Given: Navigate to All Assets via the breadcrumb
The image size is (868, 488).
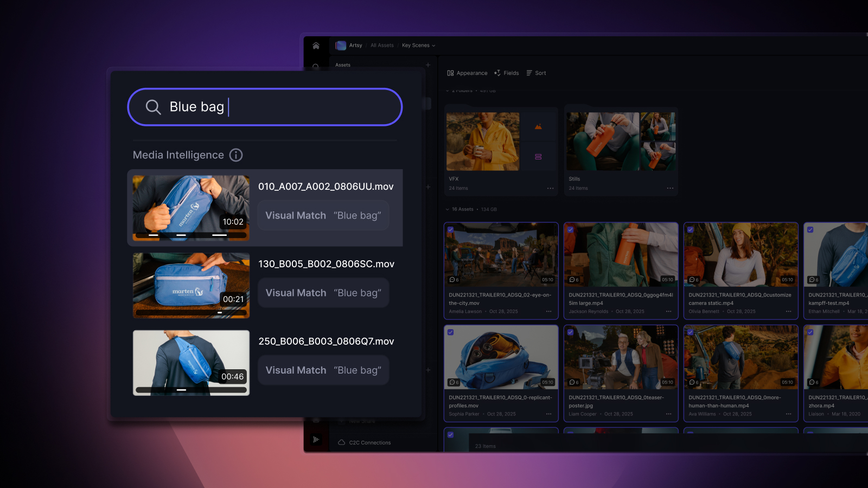Looking at the screenshot, I should click(x=382, y=45).
